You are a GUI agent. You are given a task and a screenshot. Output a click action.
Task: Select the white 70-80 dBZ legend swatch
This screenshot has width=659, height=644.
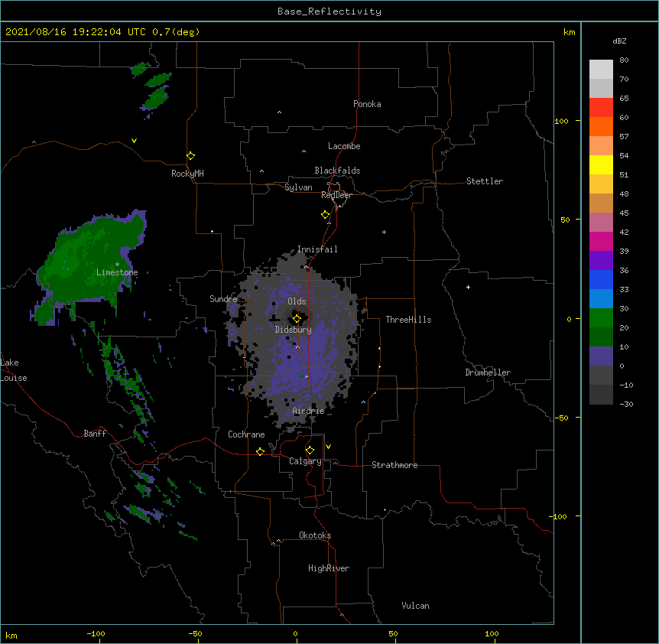pos(601,70)
